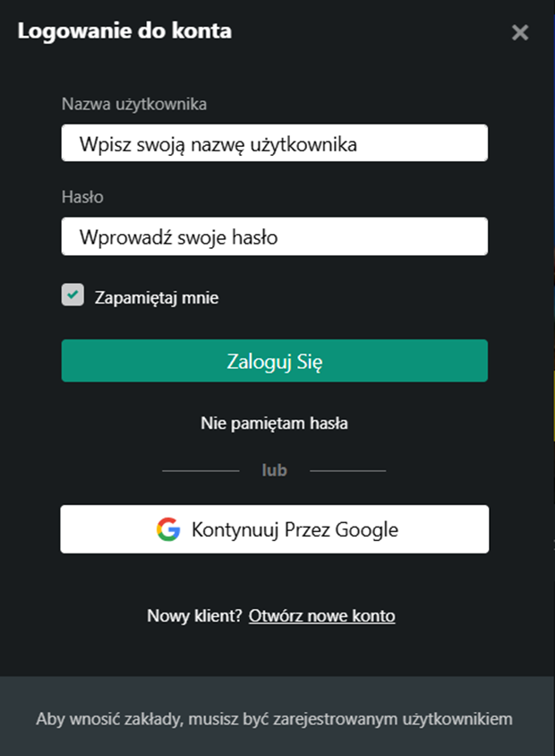Close the Logowanie do konta dialog
This screenshot has width=555, height=756.
point(520,33)
